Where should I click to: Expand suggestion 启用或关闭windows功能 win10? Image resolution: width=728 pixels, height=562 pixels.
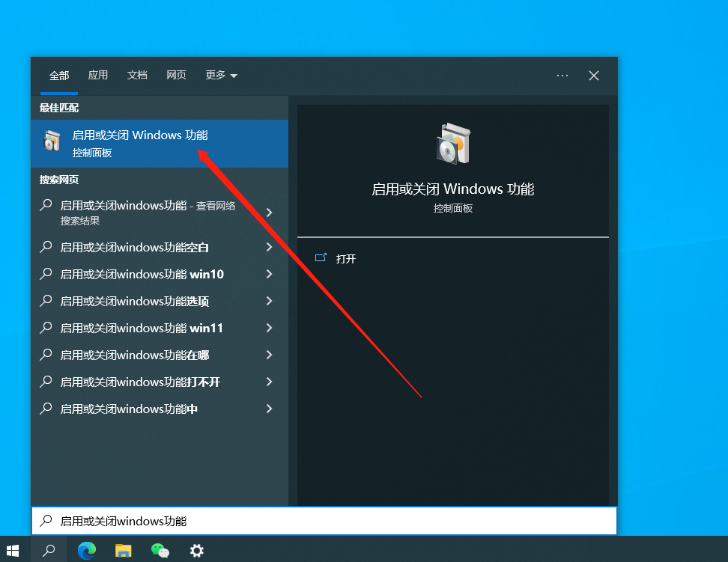click(269, 274)
